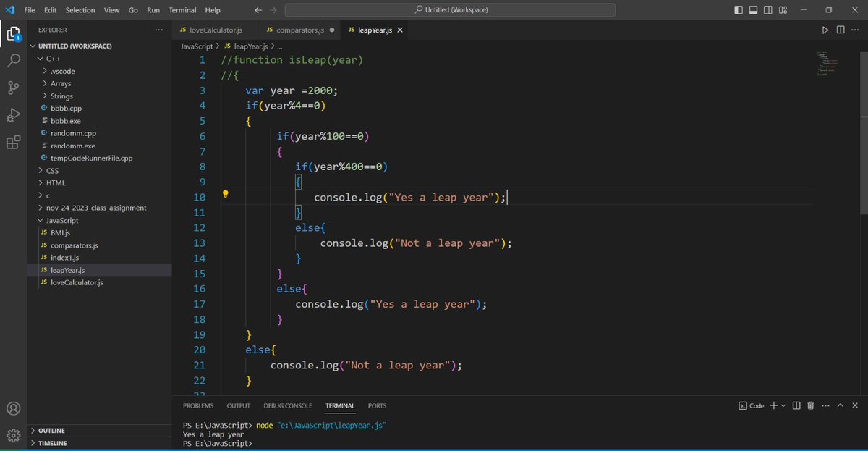Open the Extensions view icon
The image size is (868, 451).
(x=13, y=143)
